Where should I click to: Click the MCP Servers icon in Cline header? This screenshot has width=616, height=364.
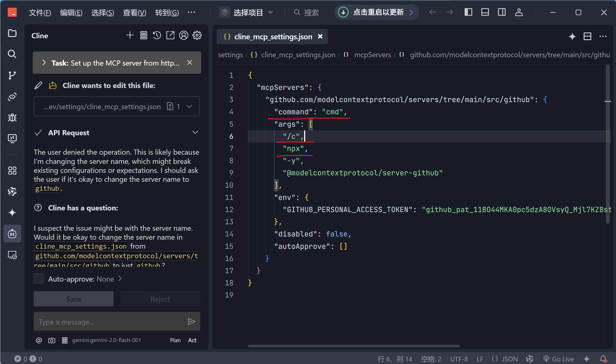coord(144,35)
